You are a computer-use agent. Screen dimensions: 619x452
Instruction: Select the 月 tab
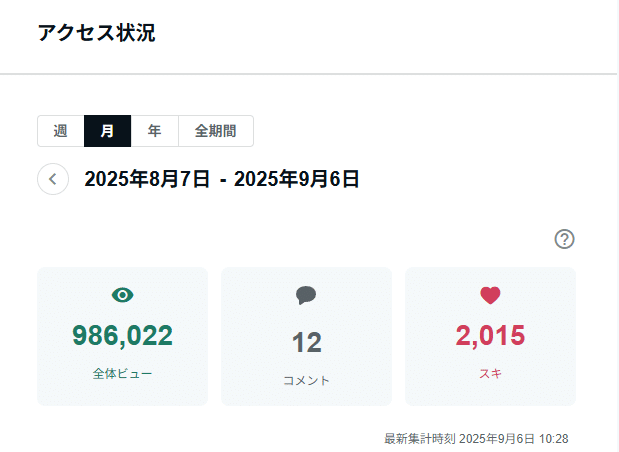tap(107, 131)
